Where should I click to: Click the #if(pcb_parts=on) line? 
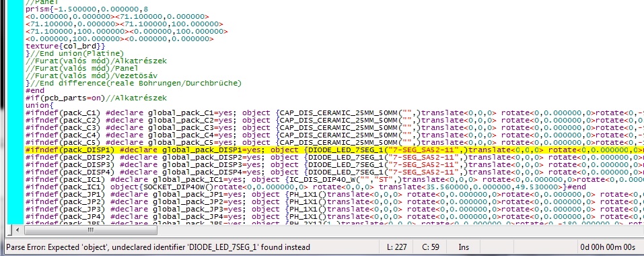pyautogui.click(x=96, y=98)
